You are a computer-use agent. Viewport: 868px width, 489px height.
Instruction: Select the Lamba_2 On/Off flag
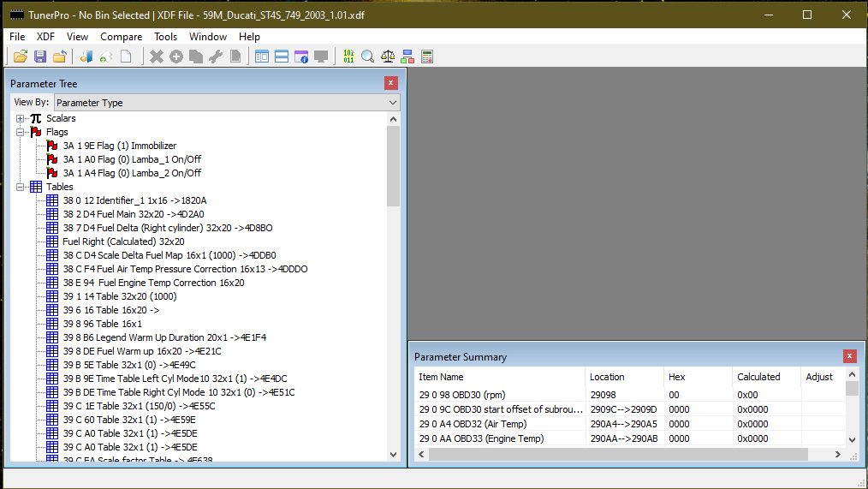pyautogui.click(x=132, y=173)
